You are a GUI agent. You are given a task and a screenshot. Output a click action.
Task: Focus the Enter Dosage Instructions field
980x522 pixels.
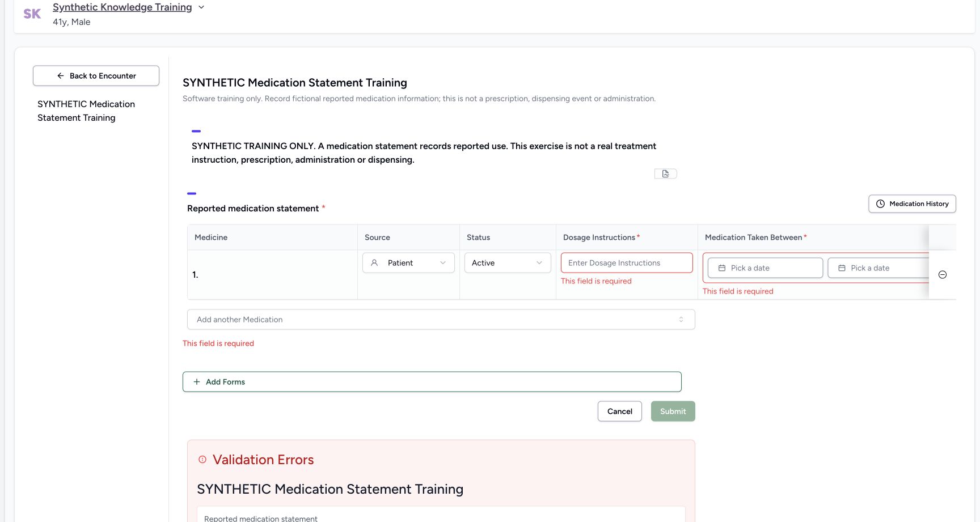click(627, 263)
